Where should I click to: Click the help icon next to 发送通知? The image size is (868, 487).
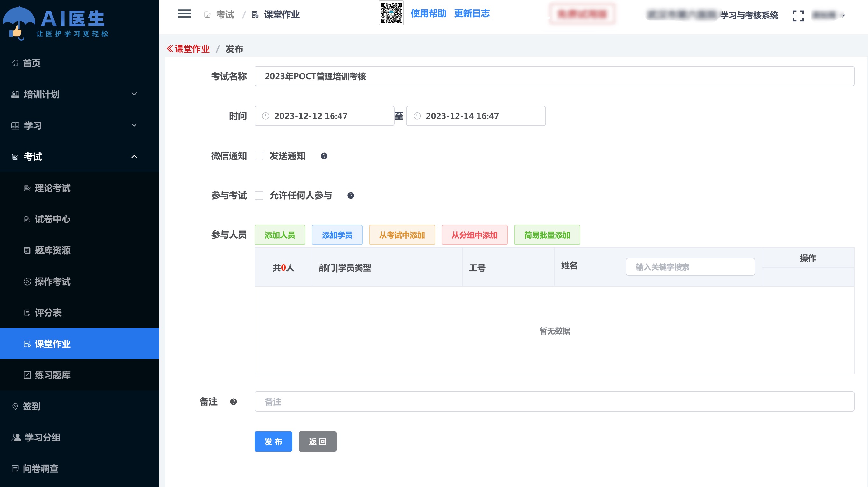click(324, 156)
